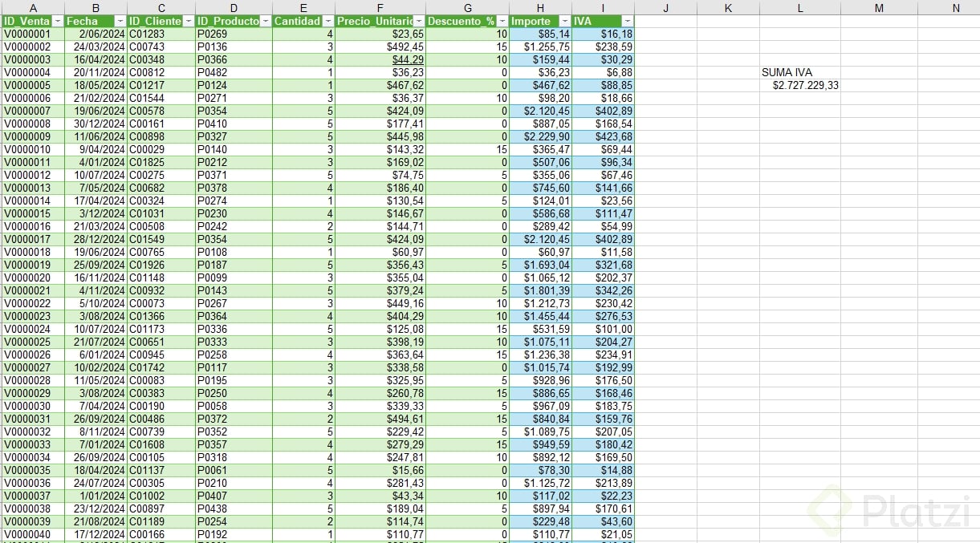
Task: Select column J header letter
Action: coord(665,7)
